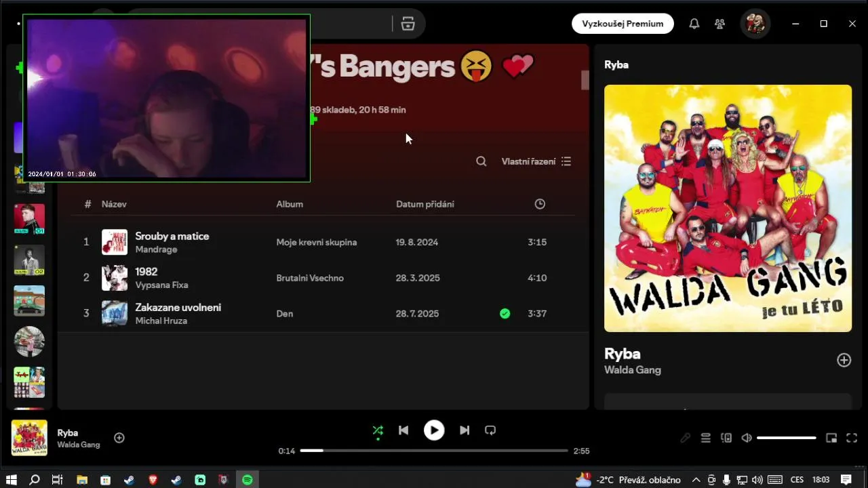Click the system tray microphone icon

click(x=726, y=480)
